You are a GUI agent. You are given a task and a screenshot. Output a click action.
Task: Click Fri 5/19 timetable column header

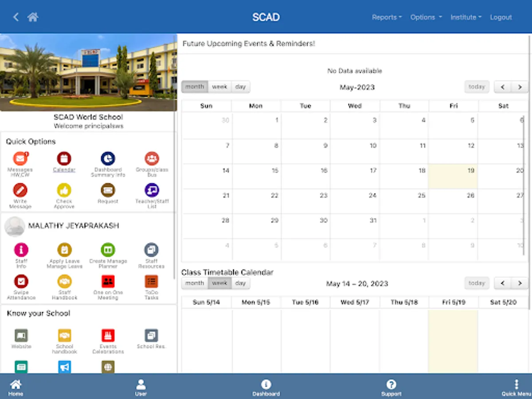click(x=454, y=302)
